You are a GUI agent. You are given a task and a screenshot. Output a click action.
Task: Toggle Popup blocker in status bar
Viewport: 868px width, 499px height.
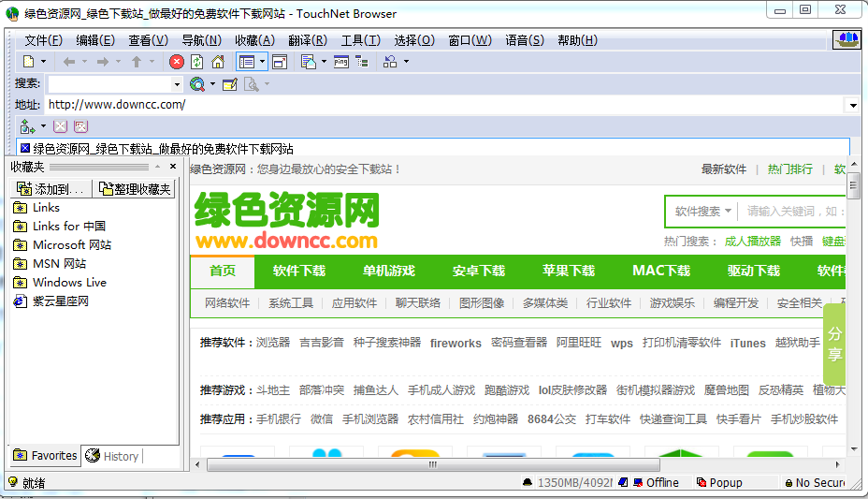(x=719, y=482)
